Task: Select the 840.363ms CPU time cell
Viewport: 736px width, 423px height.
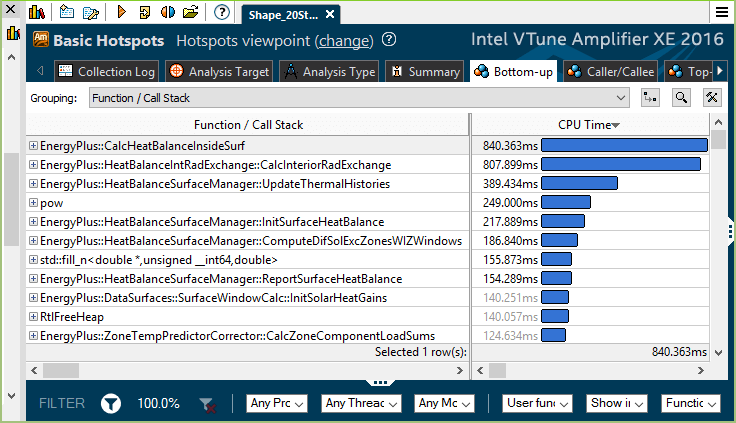Action: (590, 146)
